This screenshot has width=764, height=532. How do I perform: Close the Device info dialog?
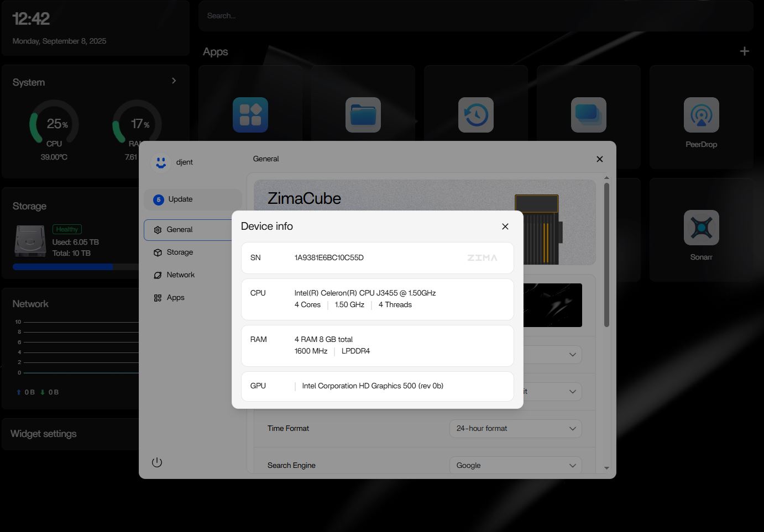[x=505, y=227]
